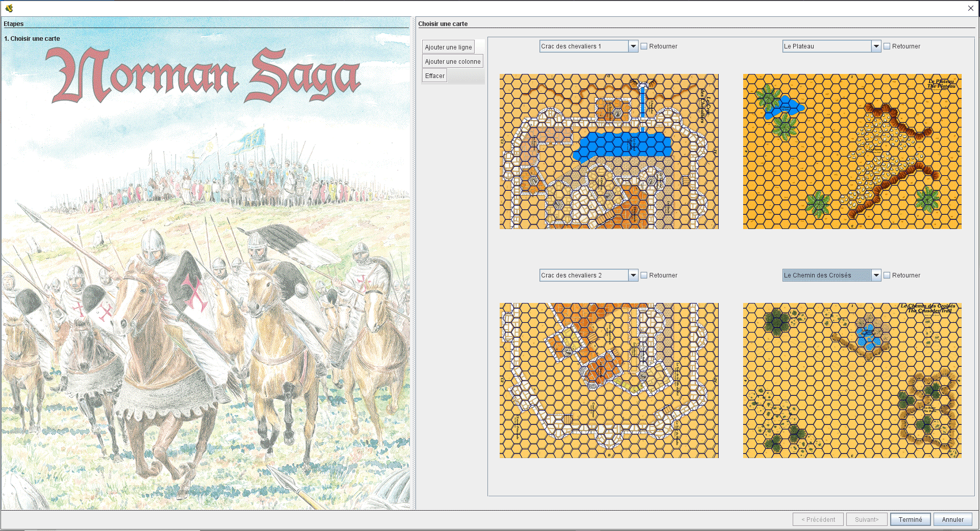This screenshot has width=980, height=531.
Task: Select the Crac des chevaliers 2 map thumbnail
Action: point(609,381)
